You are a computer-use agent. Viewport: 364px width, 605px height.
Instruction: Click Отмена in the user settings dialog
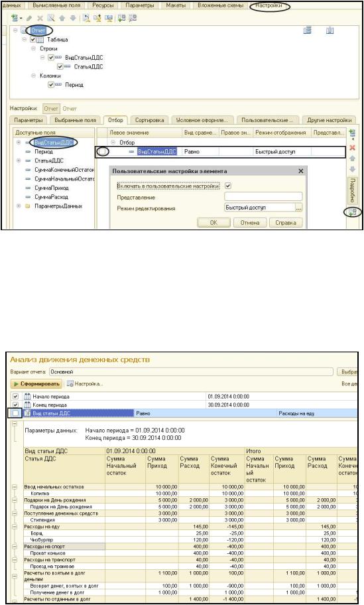(250, 223)
